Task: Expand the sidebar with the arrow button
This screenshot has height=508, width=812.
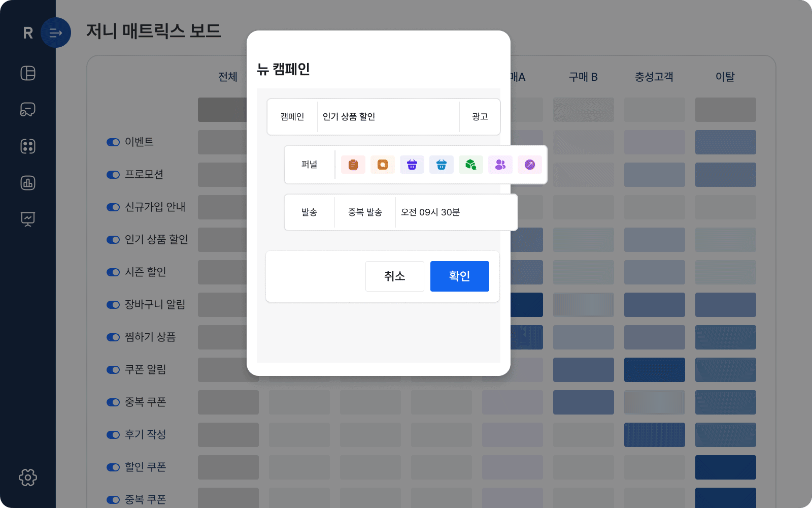Action: (x=56, y=33)
